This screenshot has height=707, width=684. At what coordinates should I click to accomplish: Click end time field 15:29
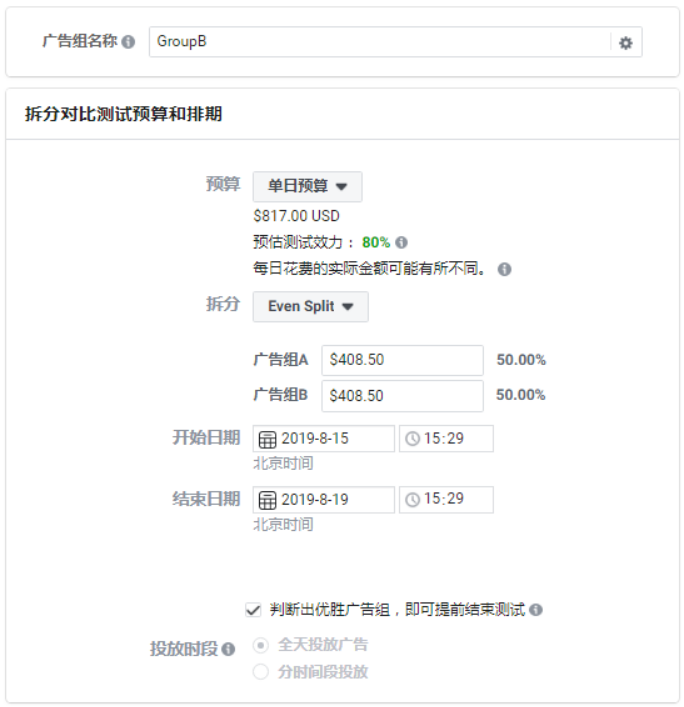pos(446,500)
